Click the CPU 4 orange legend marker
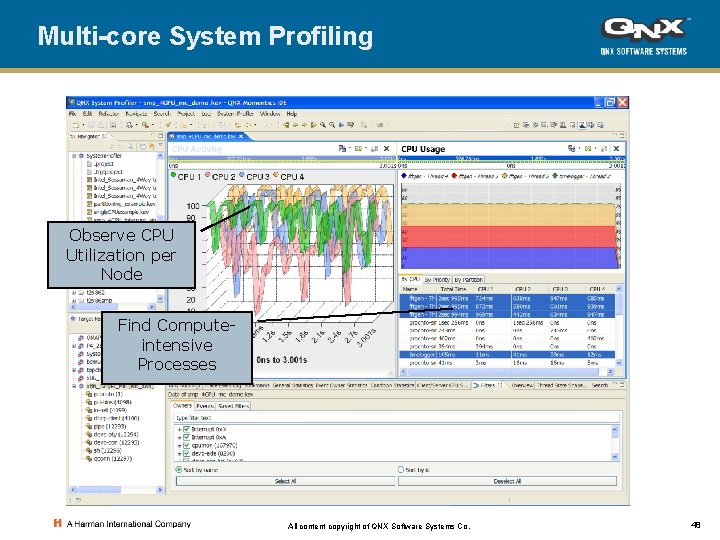Screen dimensions: 720x540 276,174
